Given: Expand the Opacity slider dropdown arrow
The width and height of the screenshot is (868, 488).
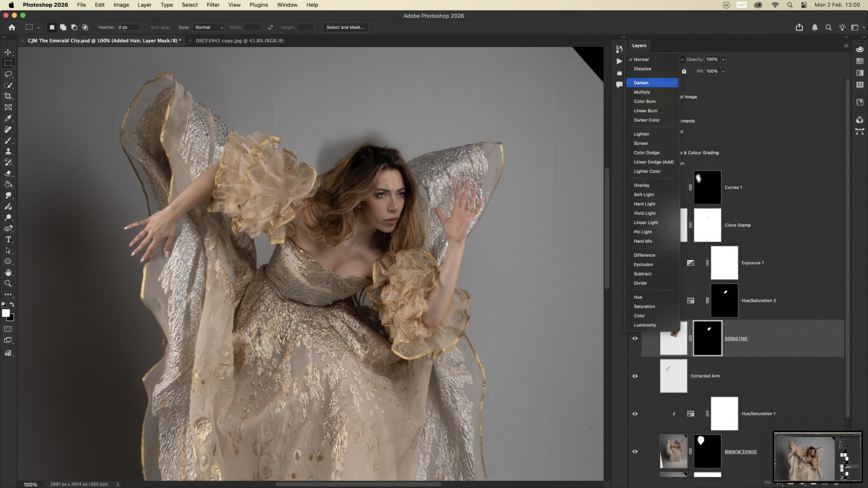Looking at the screenshot, I should tap(723, 59).
